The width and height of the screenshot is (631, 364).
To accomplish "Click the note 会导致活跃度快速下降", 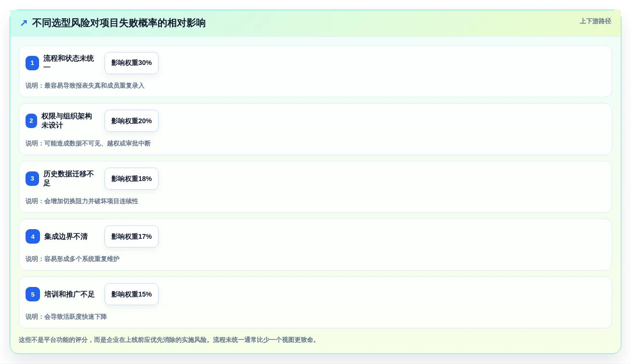I will 66,317.
